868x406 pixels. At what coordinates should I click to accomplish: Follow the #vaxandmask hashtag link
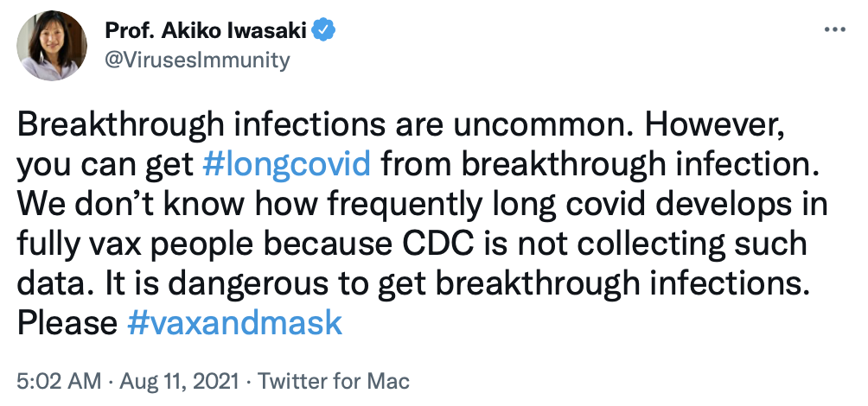pyautogui.click(x=234, y=323)
